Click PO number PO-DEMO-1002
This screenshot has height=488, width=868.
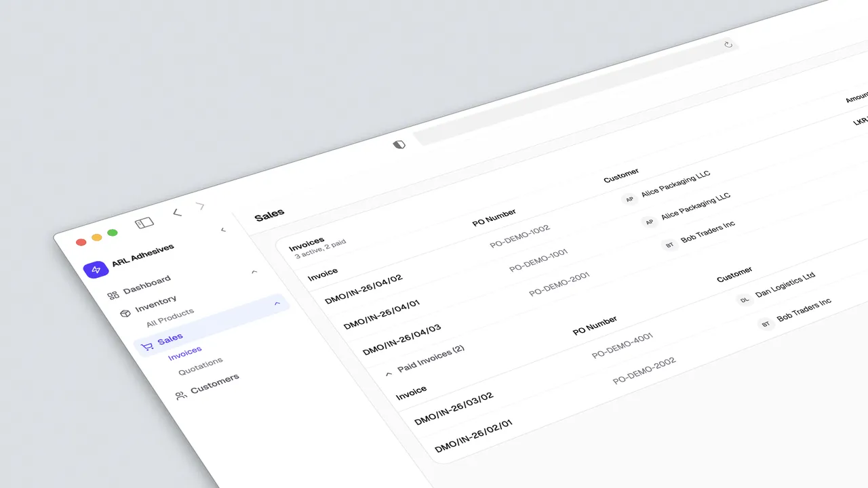520,237
